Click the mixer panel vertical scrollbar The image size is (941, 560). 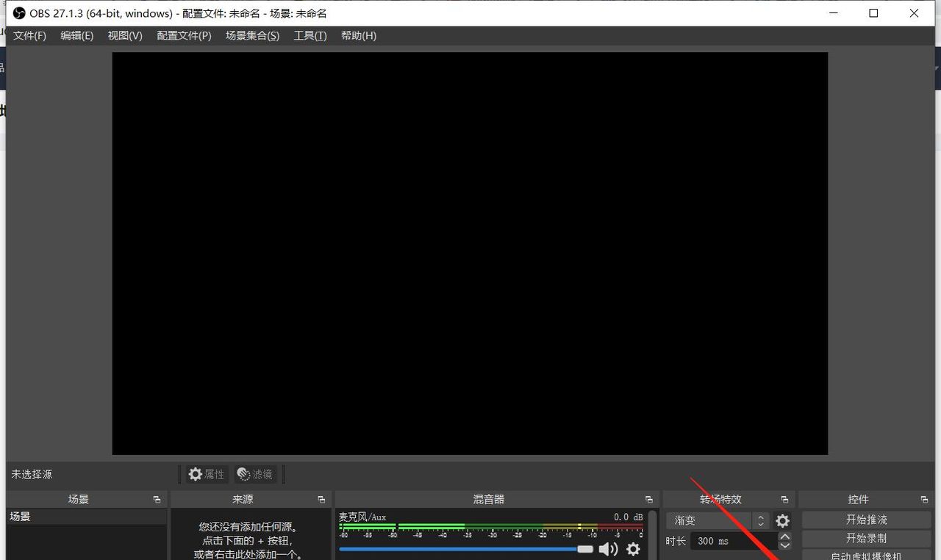click(x=653, y=535)
